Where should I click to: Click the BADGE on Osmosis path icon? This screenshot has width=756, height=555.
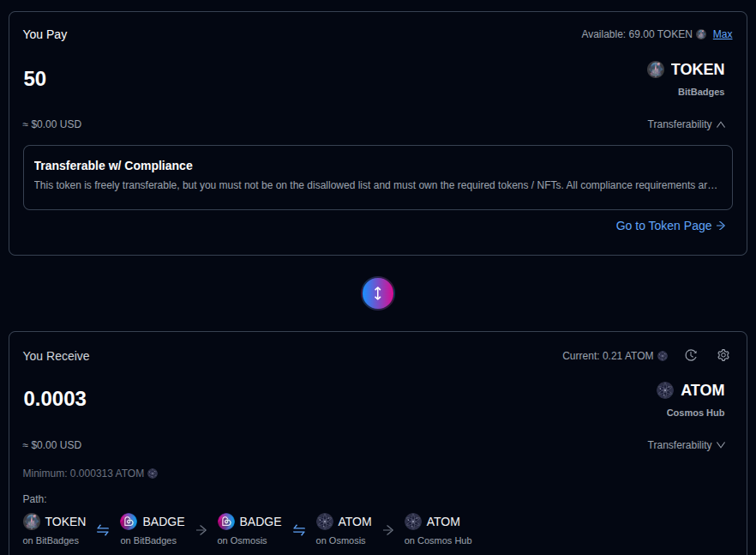pyautogui.click(x=226, y=522)
